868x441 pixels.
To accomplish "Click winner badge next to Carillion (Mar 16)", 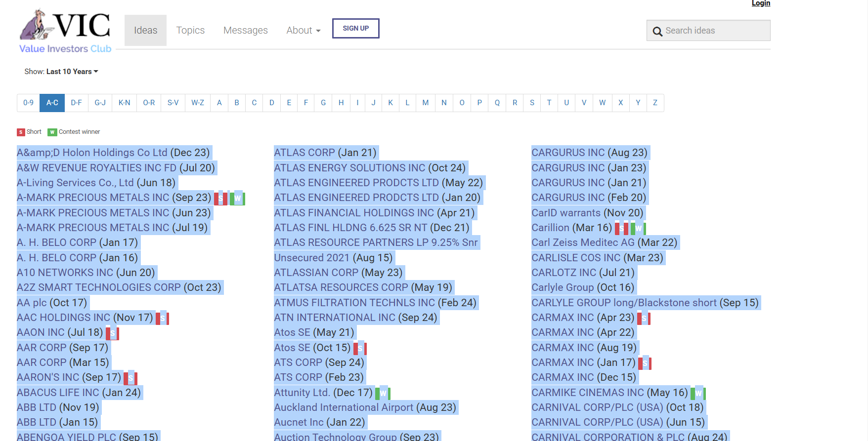I will pos(638,229).
